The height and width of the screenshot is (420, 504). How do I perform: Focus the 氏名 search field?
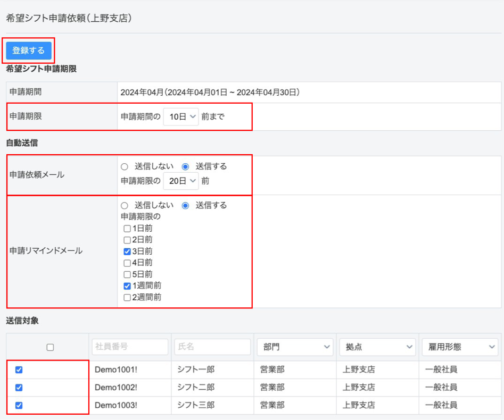click(x=212, y=347)
